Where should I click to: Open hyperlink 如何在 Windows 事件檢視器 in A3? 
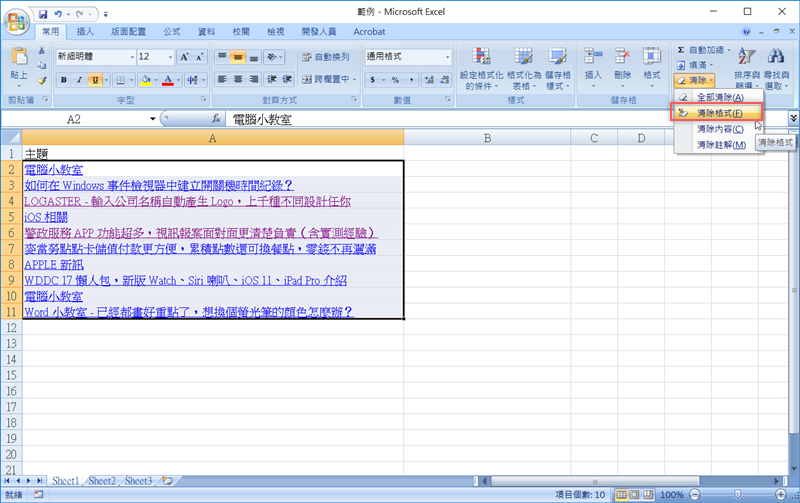pyautogui.click(x=159, y=185)
